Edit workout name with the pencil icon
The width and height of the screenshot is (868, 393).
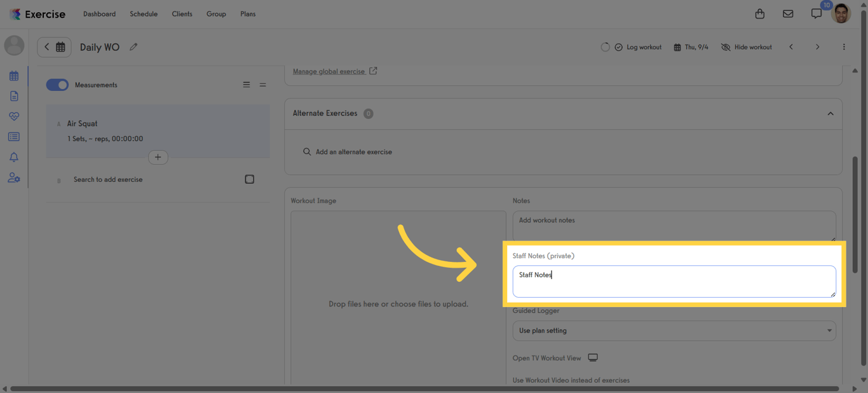[x=133, y=46]
